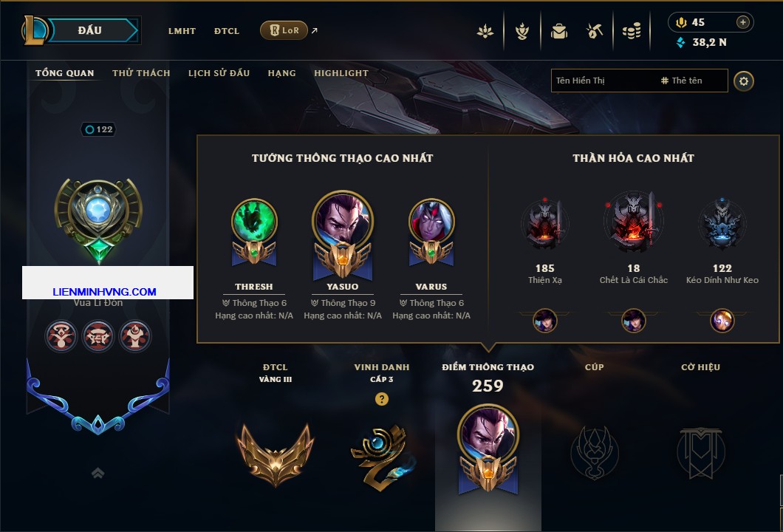783x532 pixels.
Task: Switch to the THỬ THÁCH tab
Action: 141,73
